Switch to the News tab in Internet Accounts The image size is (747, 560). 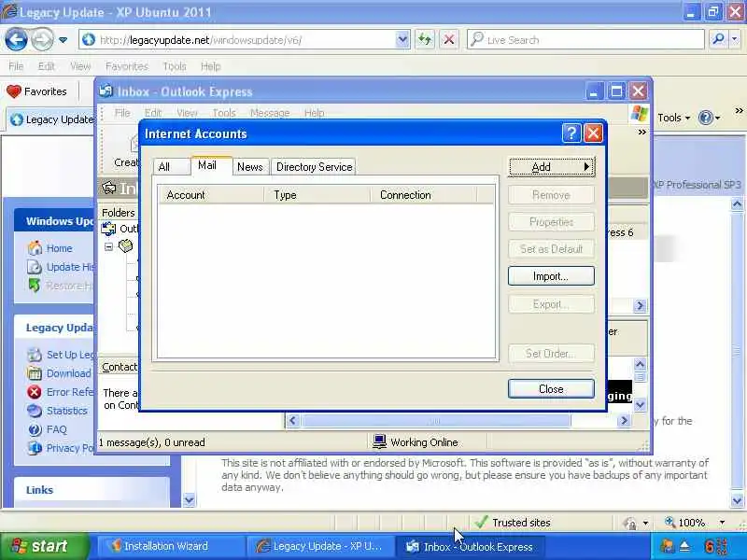pyautogui.click(x=250, y=167)
